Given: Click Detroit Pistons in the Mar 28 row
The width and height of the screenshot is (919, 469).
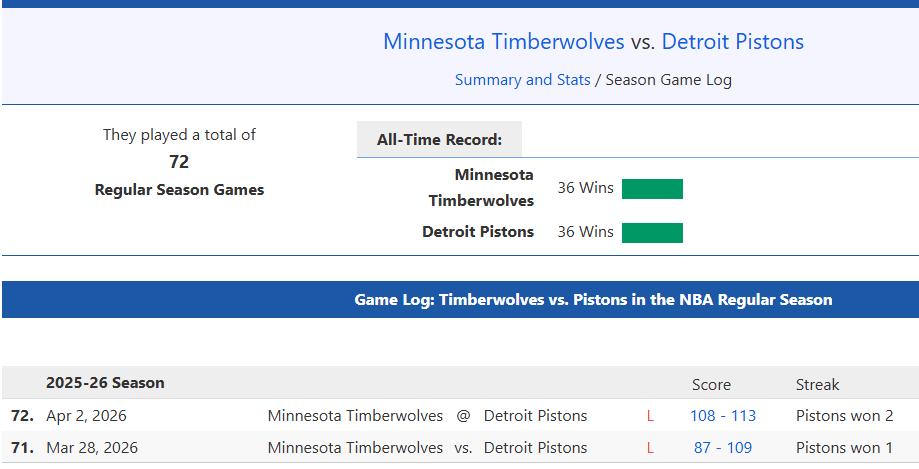Looking at the screenshot, I should (x=535, y=448).
